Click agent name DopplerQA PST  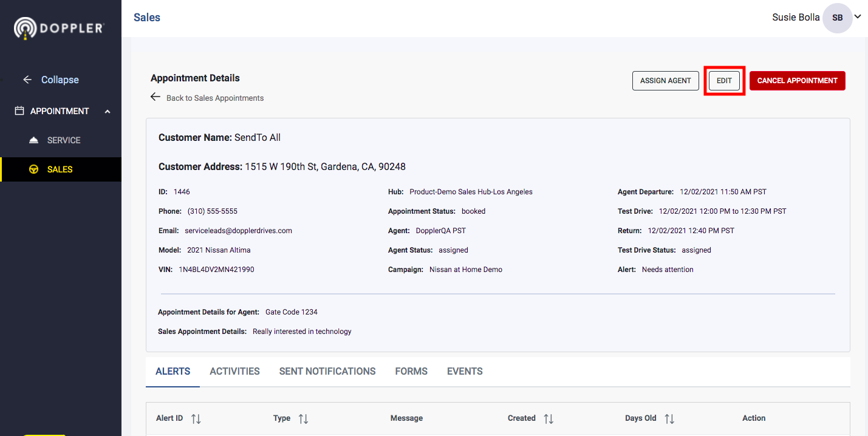click(441, 231)
